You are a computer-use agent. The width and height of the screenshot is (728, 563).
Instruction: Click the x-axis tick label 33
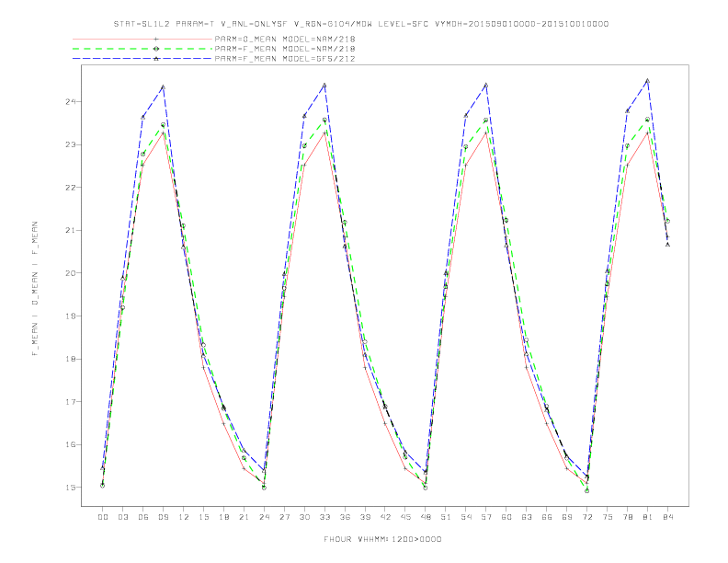(324, 517)
